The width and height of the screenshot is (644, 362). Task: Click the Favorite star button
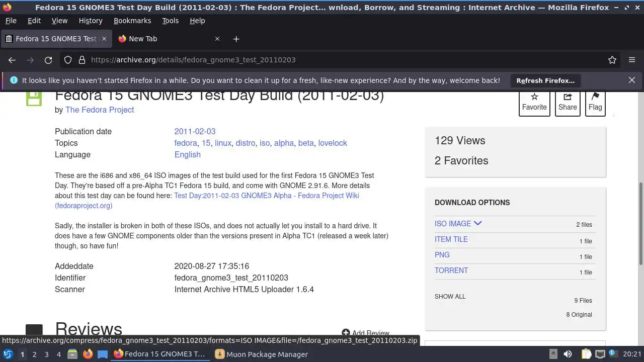tap(534, 102)
